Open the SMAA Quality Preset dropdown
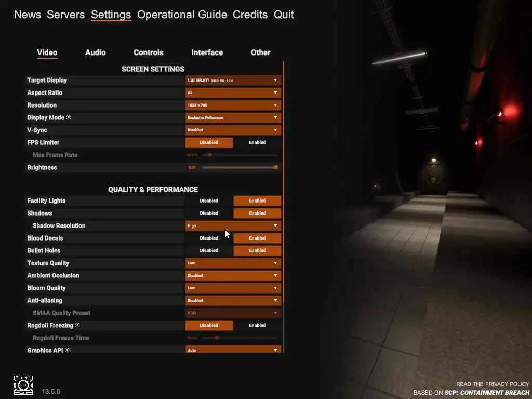The image size is (532, 399). 233,313
